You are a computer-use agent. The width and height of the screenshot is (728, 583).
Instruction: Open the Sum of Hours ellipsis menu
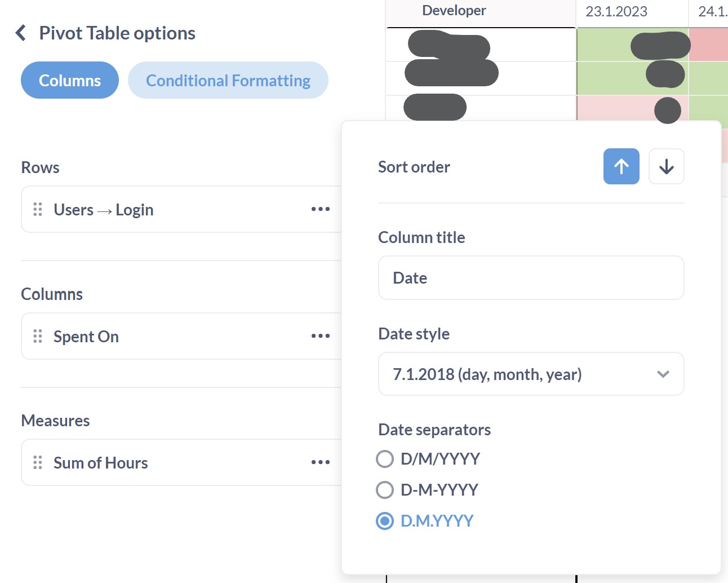(x=320, y=462)
